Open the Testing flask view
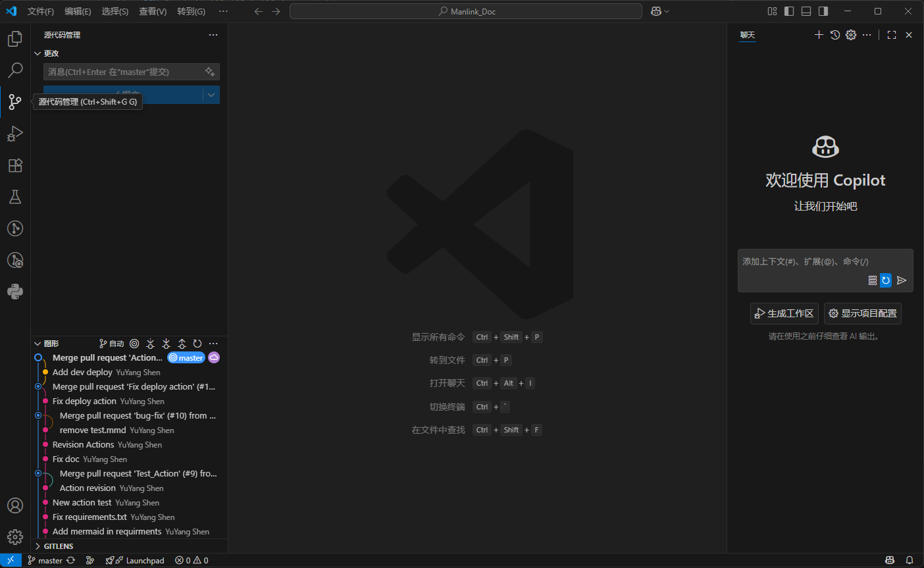The image size is (924, 568). [15, 197]
